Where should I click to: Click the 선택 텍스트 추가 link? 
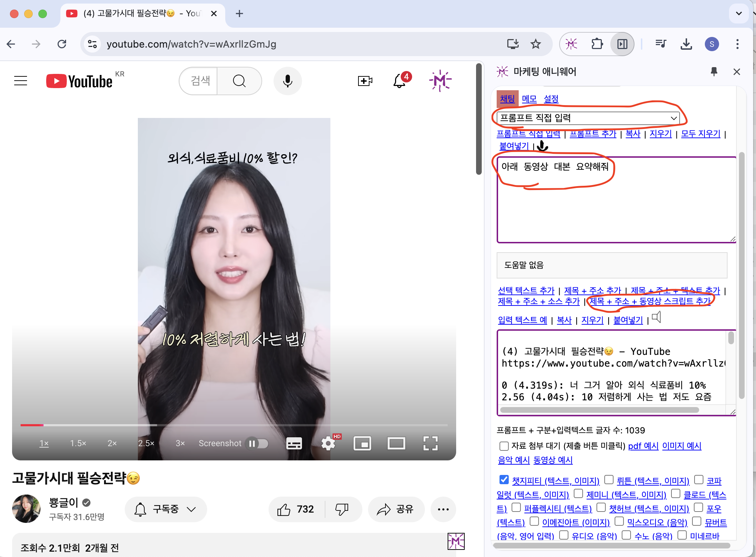point(526,291)
